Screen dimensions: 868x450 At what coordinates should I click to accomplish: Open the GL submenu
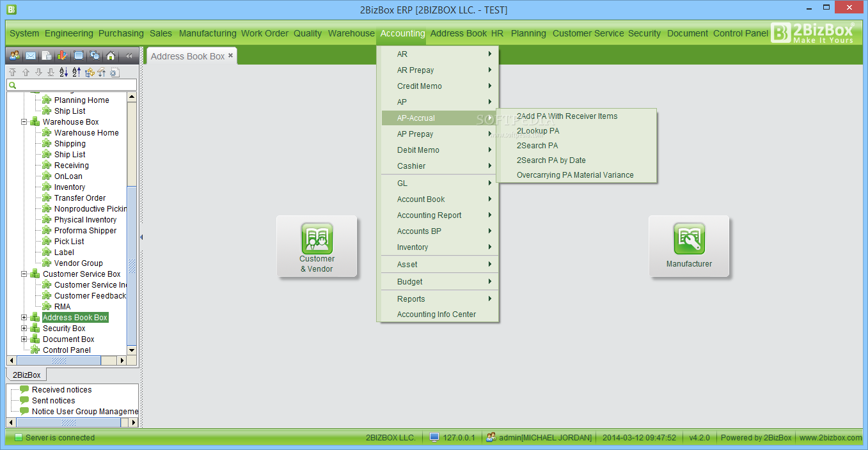pyautogui.click(x=439, y=183)
